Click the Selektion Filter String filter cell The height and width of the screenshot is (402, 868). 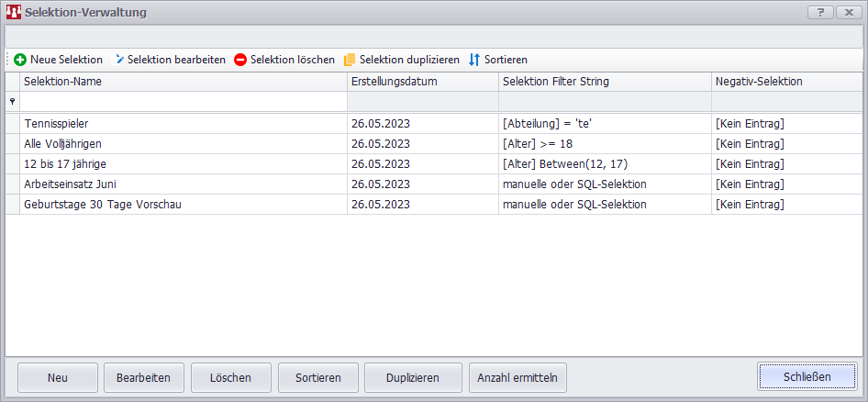pos(604,102)
